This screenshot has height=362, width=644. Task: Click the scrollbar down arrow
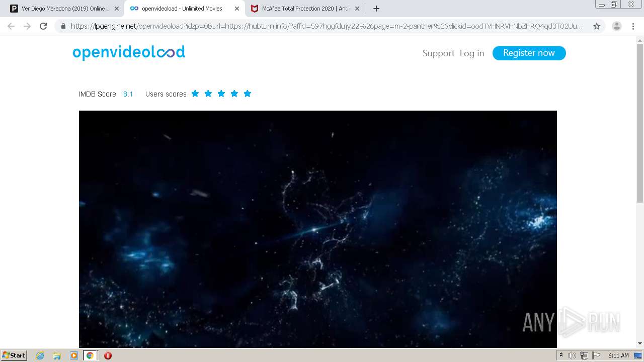click(x=640, y=343)
